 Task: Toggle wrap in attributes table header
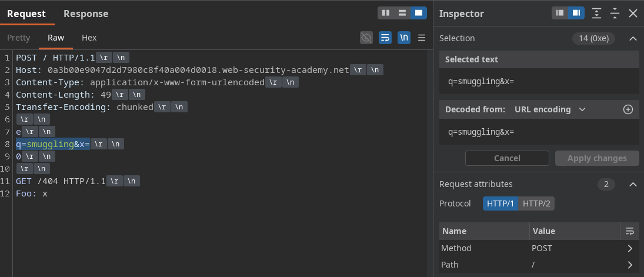[630, 231]
